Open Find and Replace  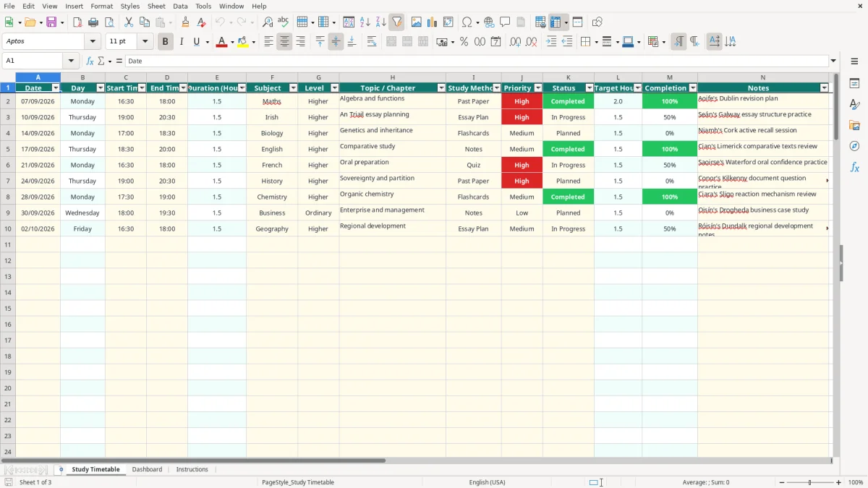coord(268,22)
